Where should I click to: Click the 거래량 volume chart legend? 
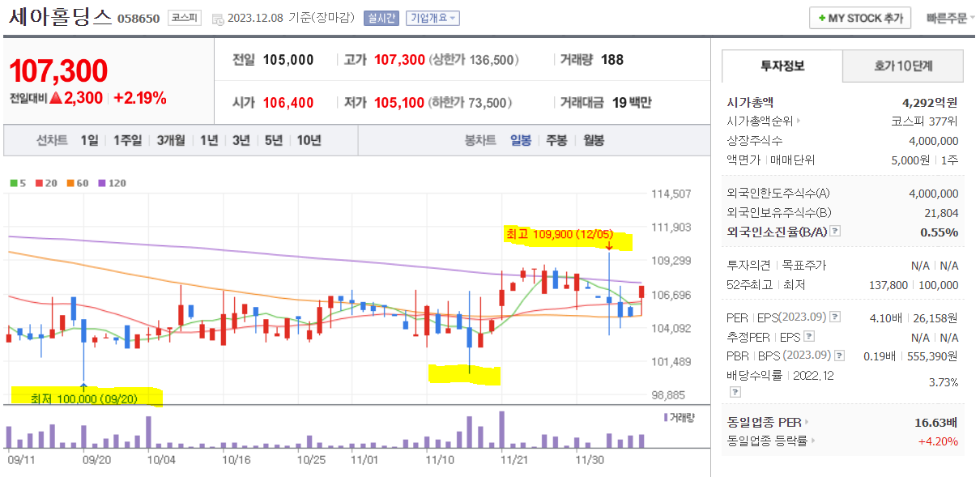click(x=679, y=418)
